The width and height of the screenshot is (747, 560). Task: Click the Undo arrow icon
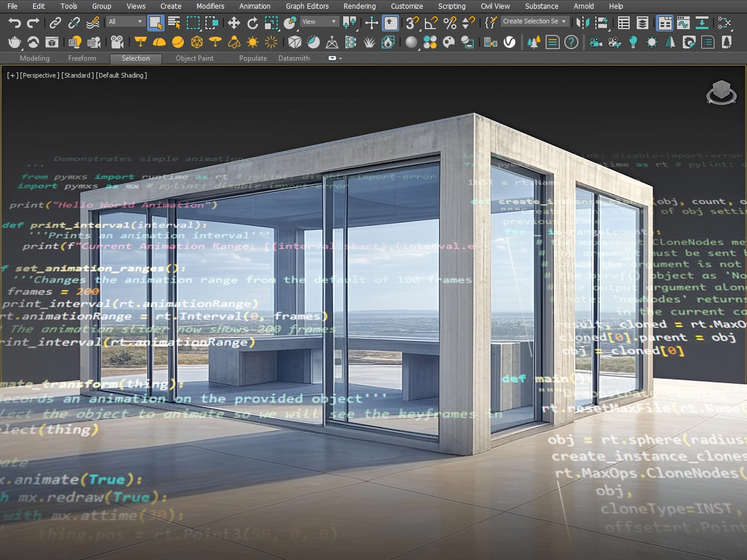coord(15,23)
